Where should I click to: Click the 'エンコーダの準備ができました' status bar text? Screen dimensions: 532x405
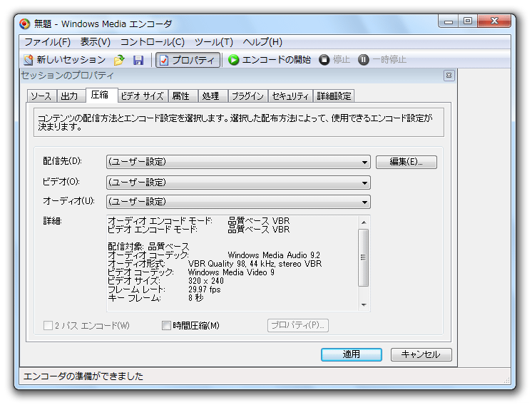[x=83, y=376]
